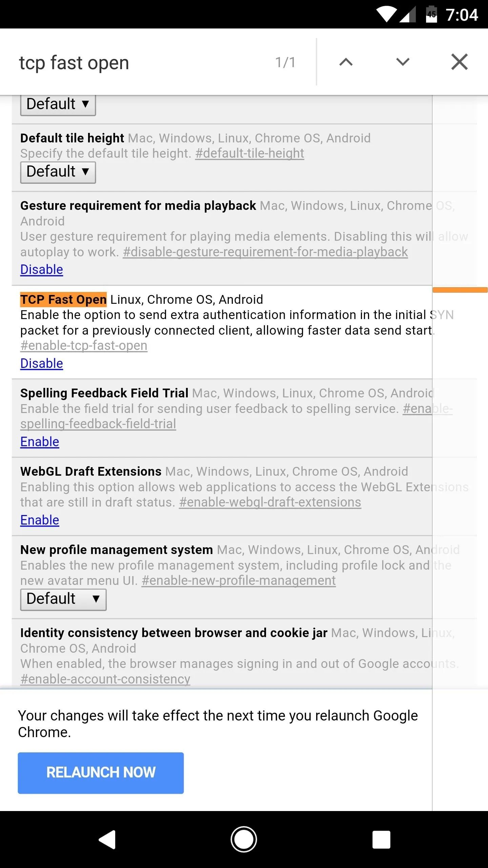Tap the Android home navigation button
The width and height of the screenshot is (488, 868).
point(244,840)
